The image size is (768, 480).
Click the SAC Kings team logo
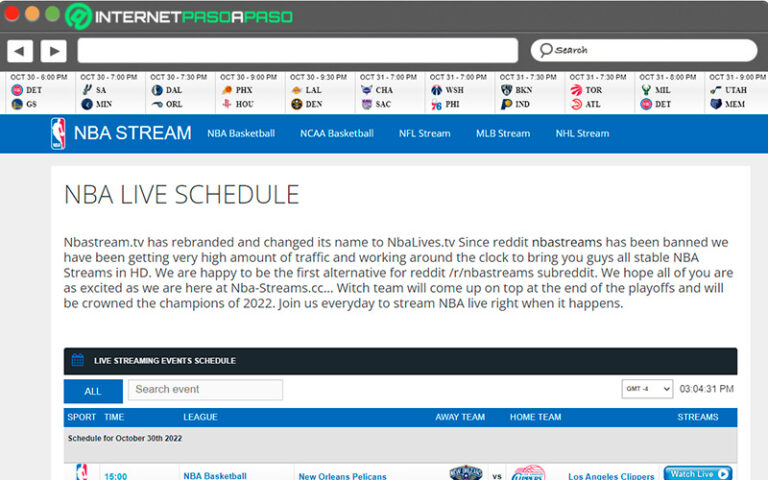pyautogui.click(x=367, y=104)
